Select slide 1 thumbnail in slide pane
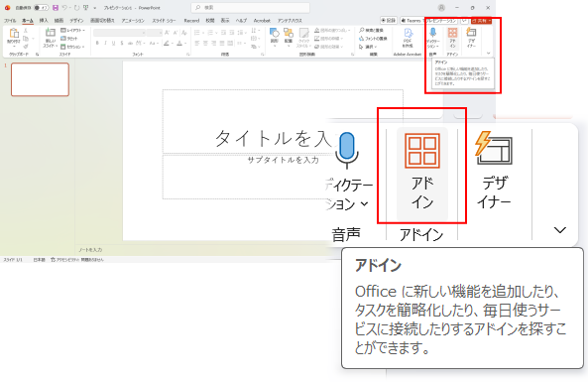The image size is (588, 382). (x=40, y=79)
